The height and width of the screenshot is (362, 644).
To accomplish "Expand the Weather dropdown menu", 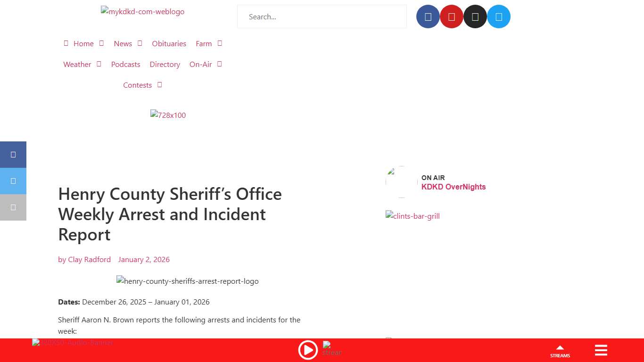I will click(x=77, y=64).
